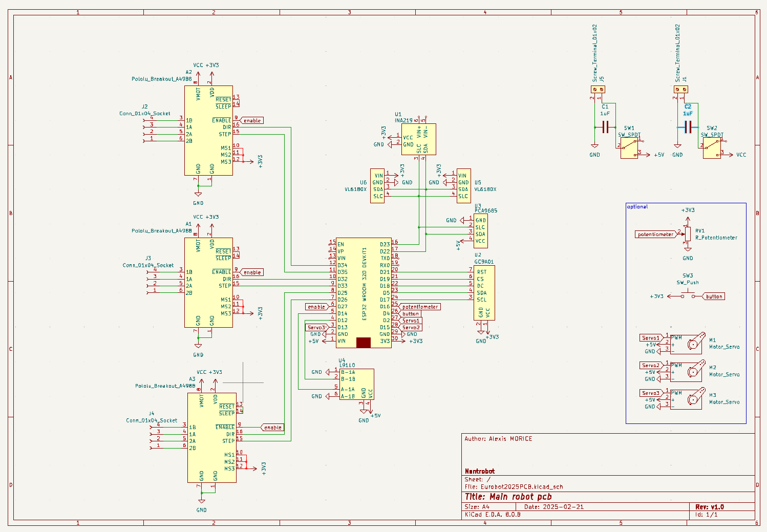Viewport: 767px width, 532px height.
Task: Click the C1 capacitor symbol
Action: click(x=605, y=127)
